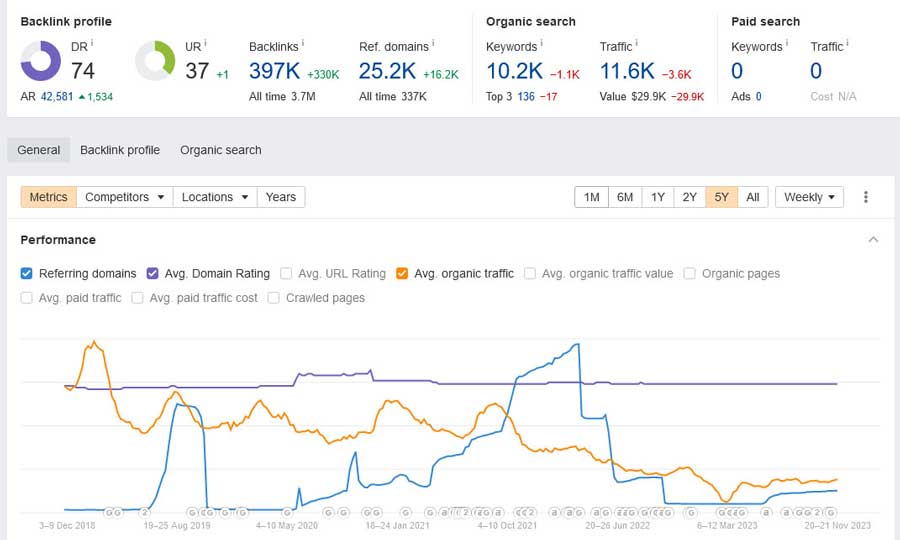Switch to the Backlink profile tab
The image size is (900, 540).
click(x=120, y=150)
